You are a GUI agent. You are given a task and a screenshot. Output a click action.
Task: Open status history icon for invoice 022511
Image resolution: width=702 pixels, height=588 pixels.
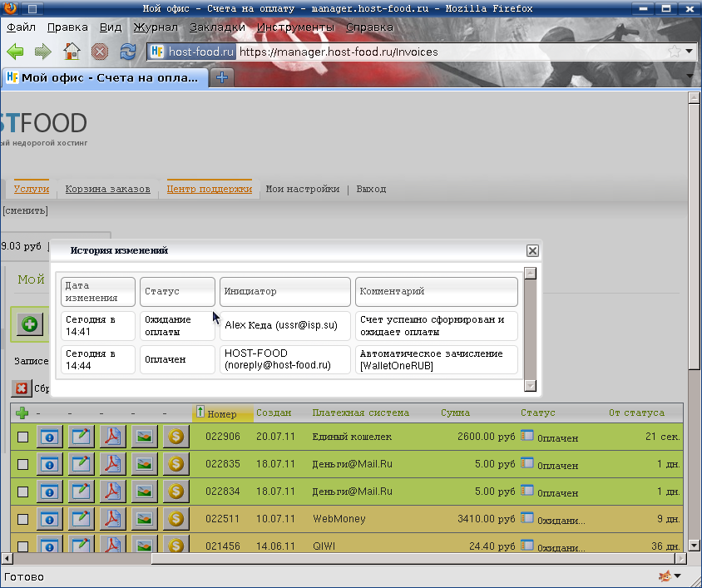(x=527, y=517)
